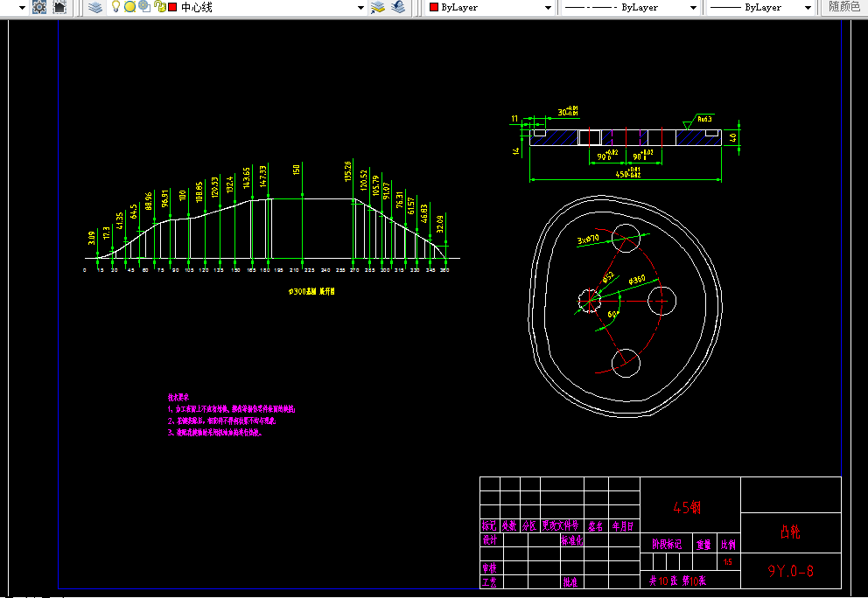Click the red ByLayer color swatch
The height and width of the screenshot is (598, 868).
point(434,7)
